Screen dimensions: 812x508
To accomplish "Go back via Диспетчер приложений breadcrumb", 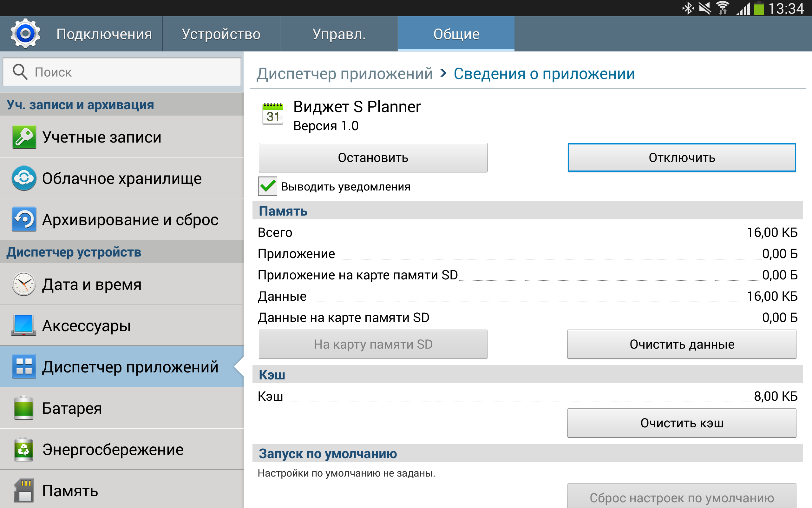I will click(x=344, y=74).
